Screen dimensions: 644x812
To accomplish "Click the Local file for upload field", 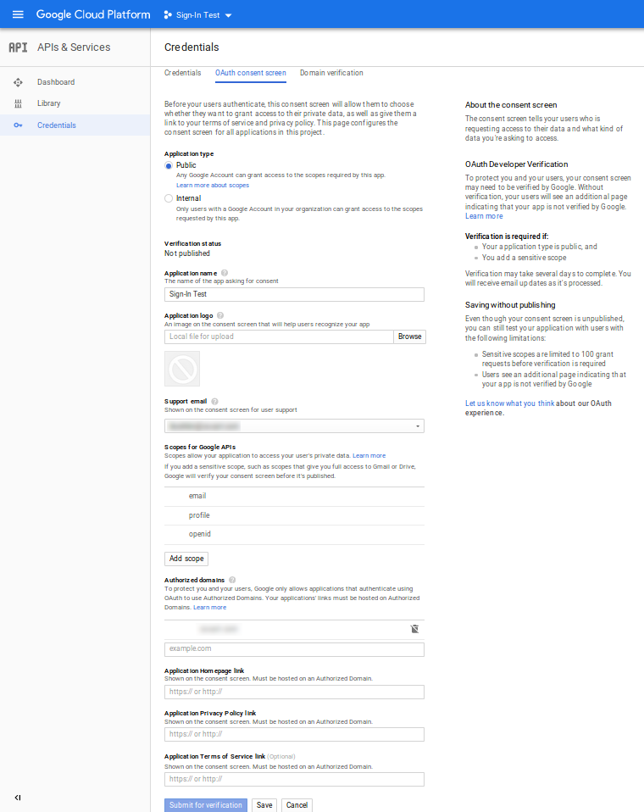I will (x=279, y=336).
